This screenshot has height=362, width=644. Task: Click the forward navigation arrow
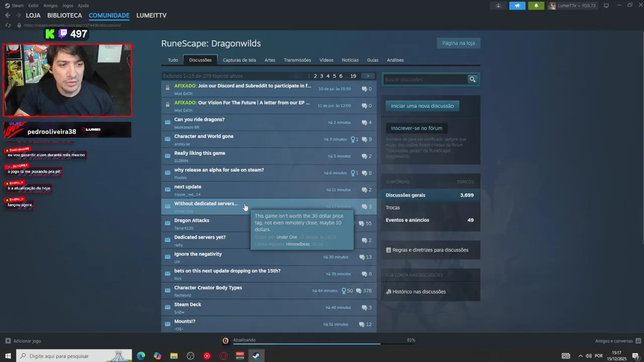click(18, 16)
